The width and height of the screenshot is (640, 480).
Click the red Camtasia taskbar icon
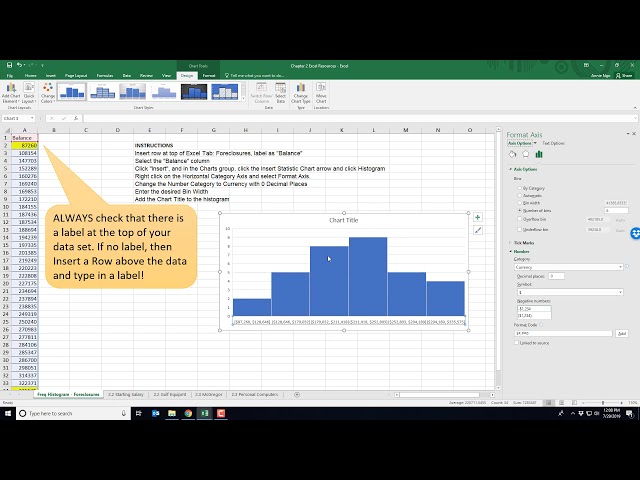(221, 413)
